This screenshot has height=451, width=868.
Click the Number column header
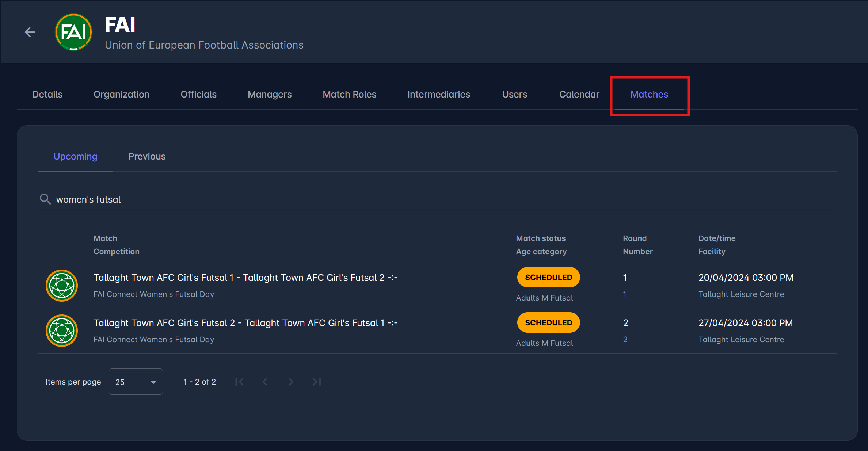[x=638, y=252]
